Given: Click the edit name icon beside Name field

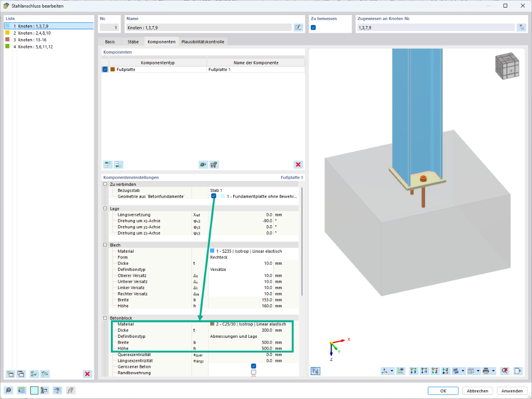Looking at the screenshot, I should [x=298, y=27].
